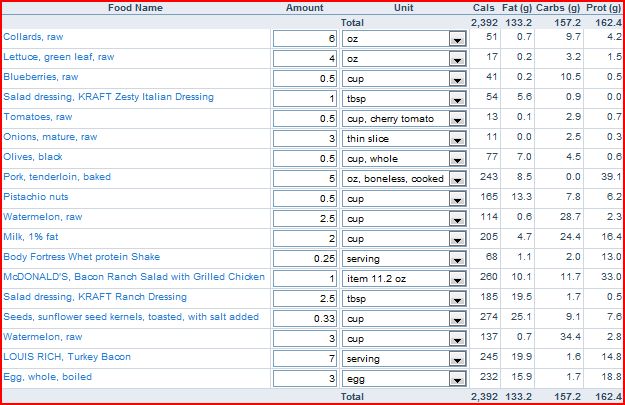Open the Onions, mature, raw link
This screenshot has height=405, width=625.
(50, 137)
